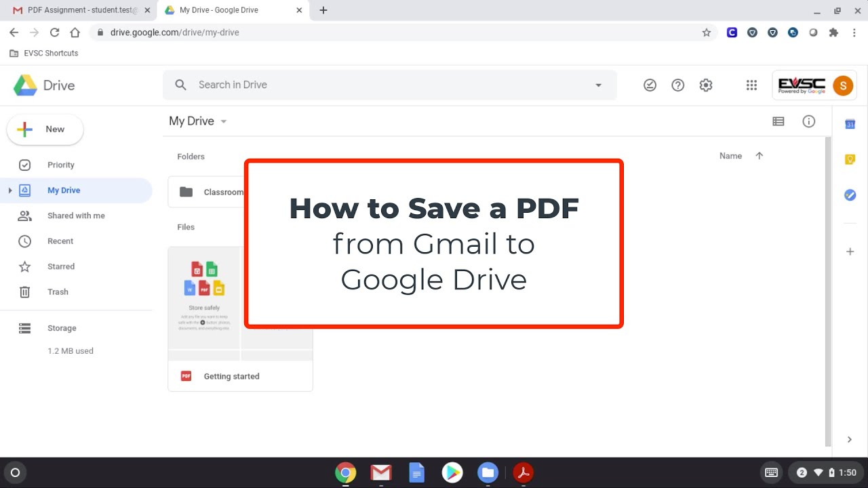Open the EVSC Shortcuts bookmark folder
Screen dimensions: 868x488
[44, 53]
